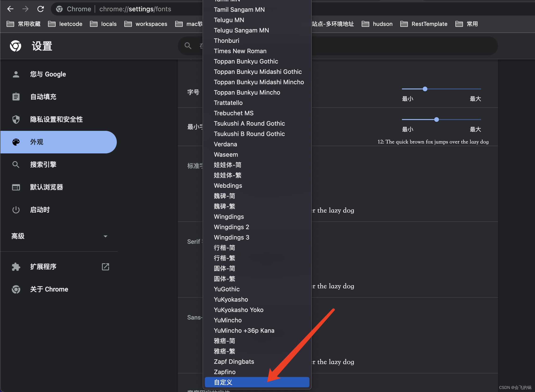Pick Verdana from the font list
Image resolution: width=535 pixels, height=392 pixels.
click(x=225, y=144)
